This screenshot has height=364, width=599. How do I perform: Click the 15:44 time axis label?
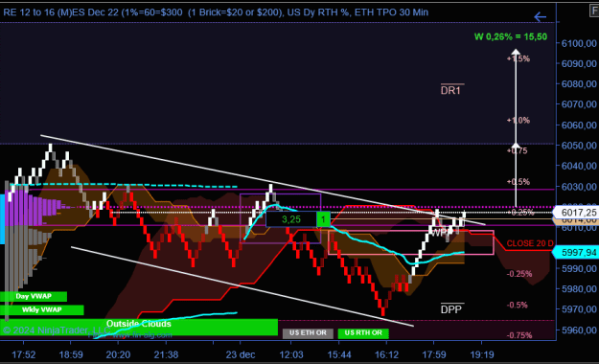[x=339, y=354]
